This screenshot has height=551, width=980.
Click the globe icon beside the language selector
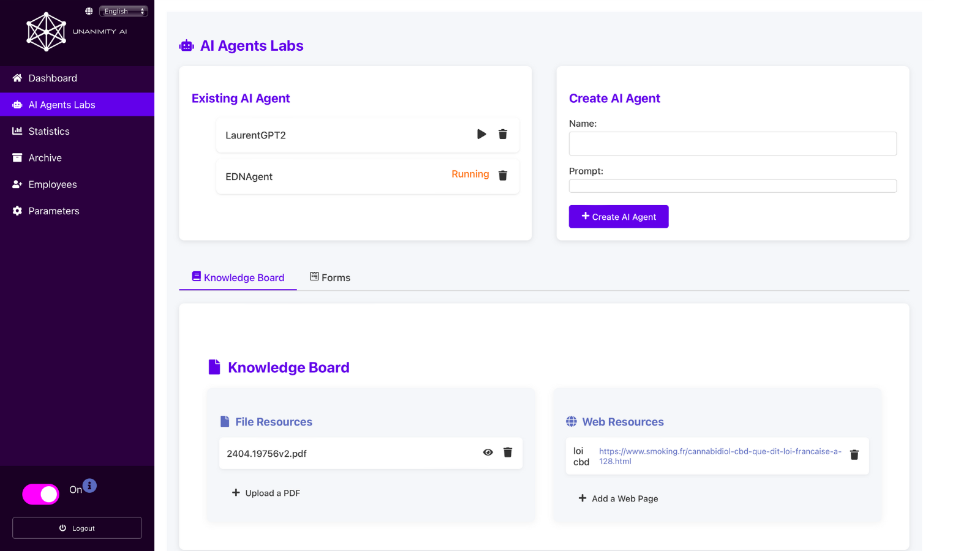pyautogui.click(x=89, y=10)
